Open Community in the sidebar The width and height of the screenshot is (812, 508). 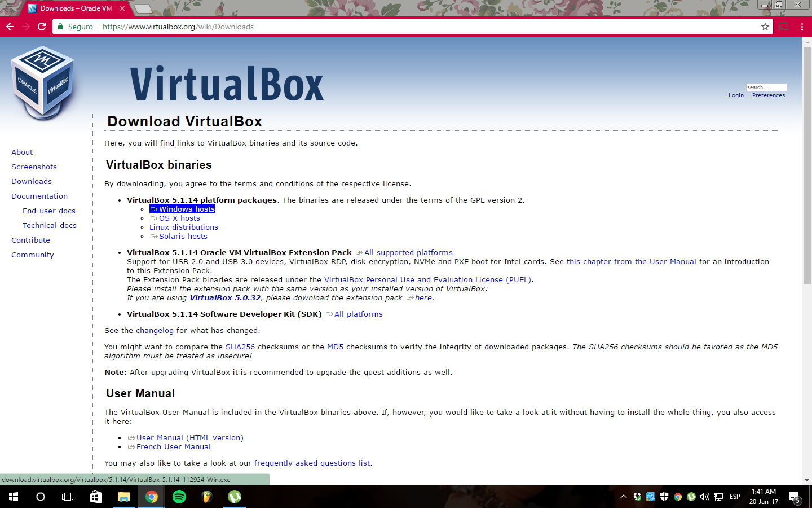(x=33, y=255)
